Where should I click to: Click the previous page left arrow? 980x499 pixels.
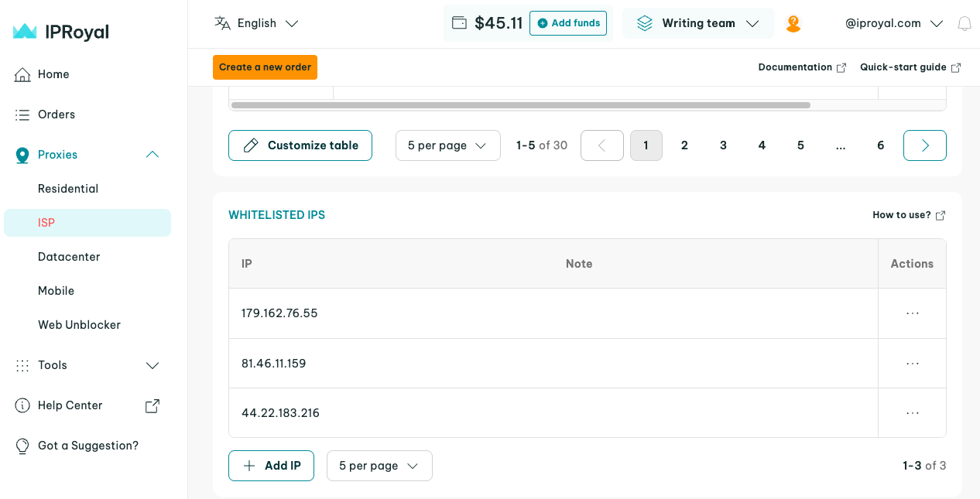[601, 145]
